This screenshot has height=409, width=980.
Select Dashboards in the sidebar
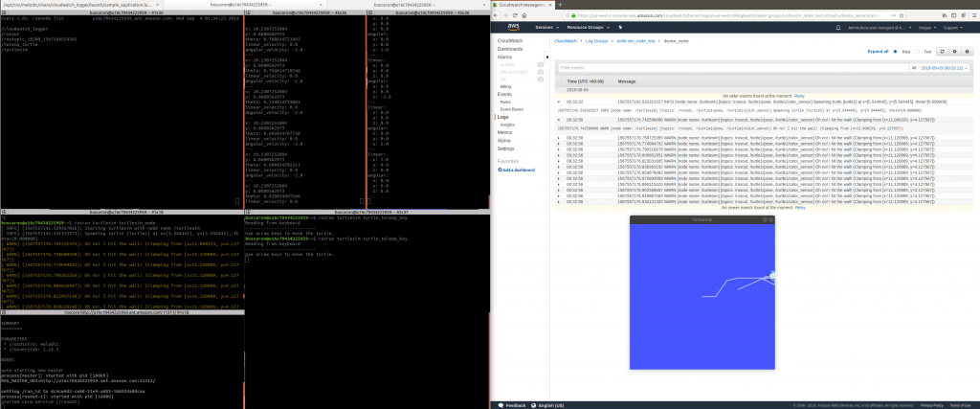(511, 50)
